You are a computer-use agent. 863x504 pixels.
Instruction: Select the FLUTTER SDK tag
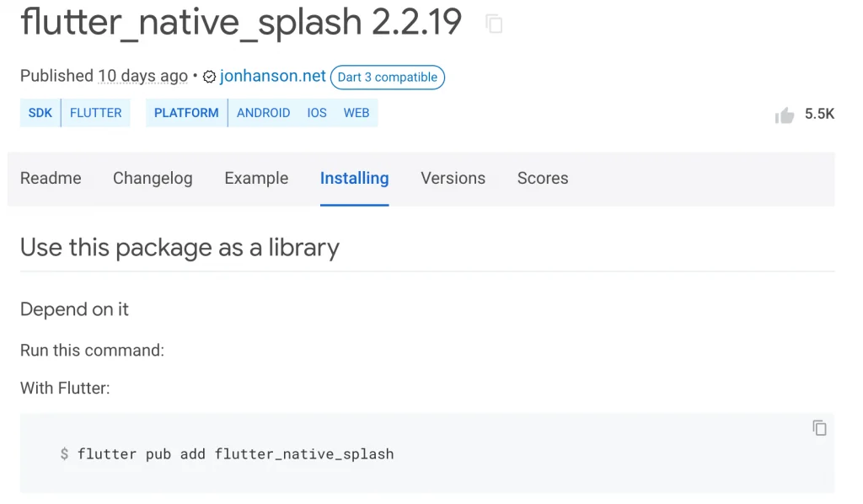click(x=95, y=112)
